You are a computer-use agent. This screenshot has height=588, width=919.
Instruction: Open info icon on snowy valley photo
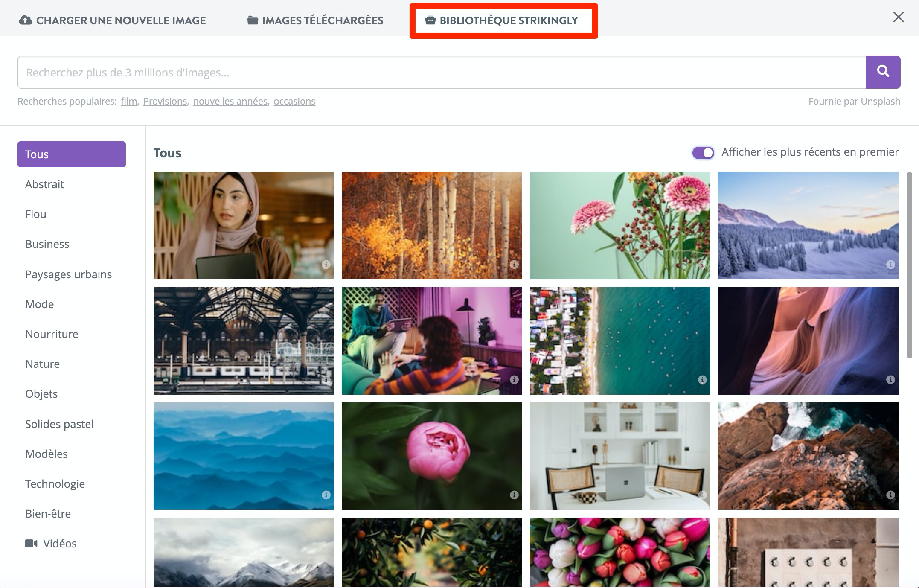point(890,265)
